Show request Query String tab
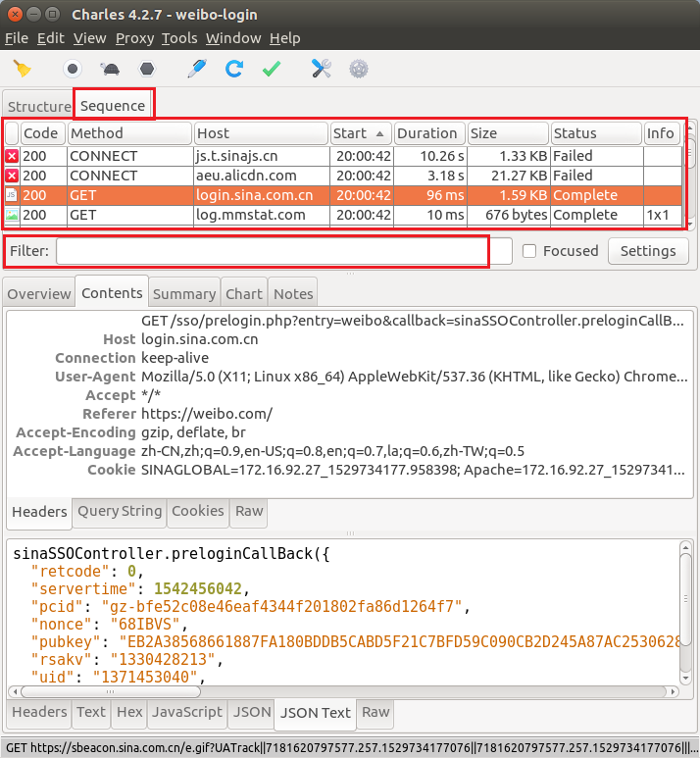Viewport: 700px width, 758px height. [120, 511]
